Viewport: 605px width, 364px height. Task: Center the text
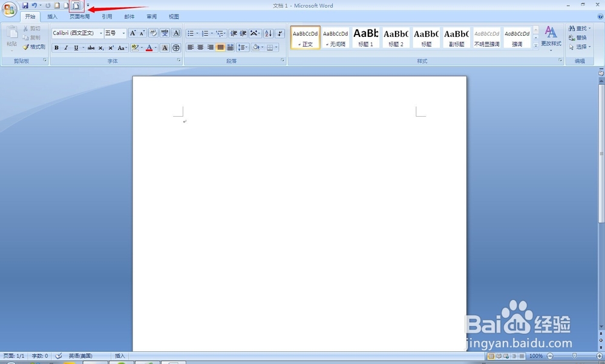[200, 47]
